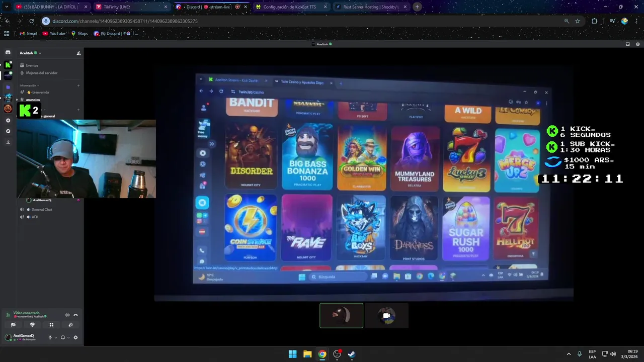Toggle camera off in voice panel
This screenshot has width=644, height=362.
point(13,325)
